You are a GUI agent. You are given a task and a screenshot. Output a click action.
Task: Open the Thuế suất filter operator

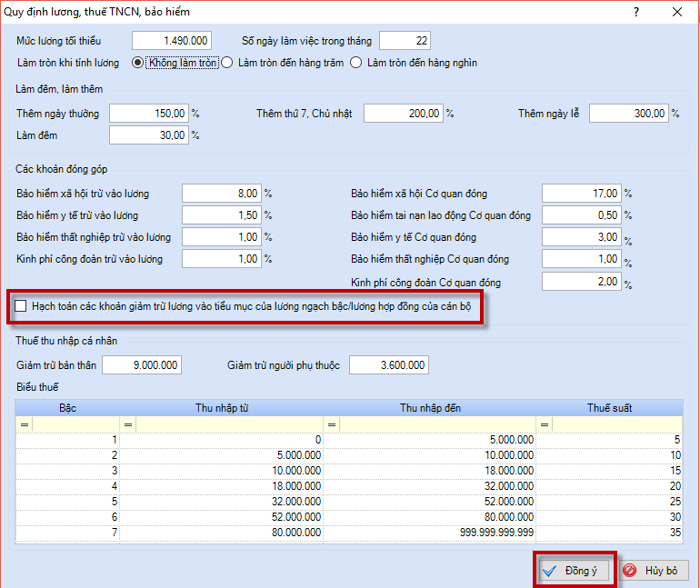point(545,424)
